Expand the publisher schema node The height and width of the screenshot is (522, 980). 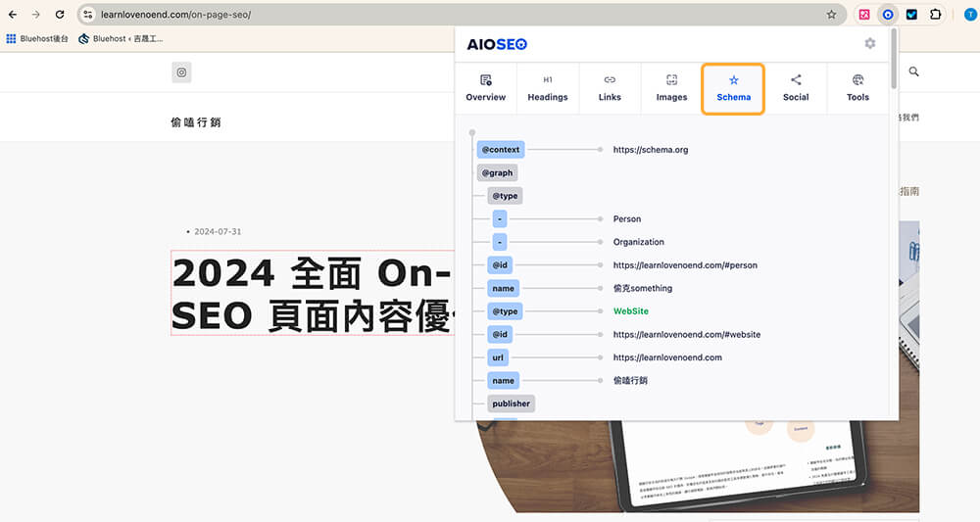(x=511, y=404)
